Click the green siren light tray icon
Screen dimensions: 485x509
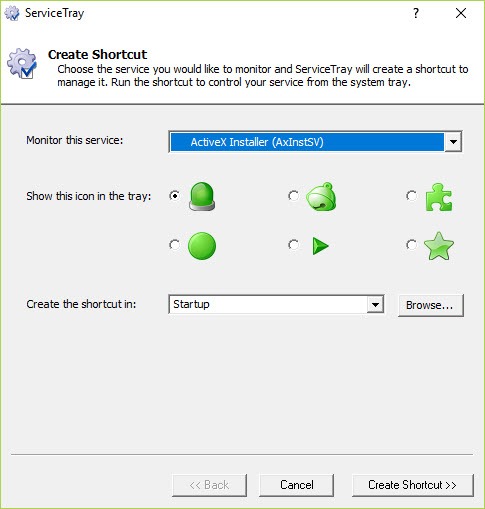pyautogui.click(x=202, y=196)
